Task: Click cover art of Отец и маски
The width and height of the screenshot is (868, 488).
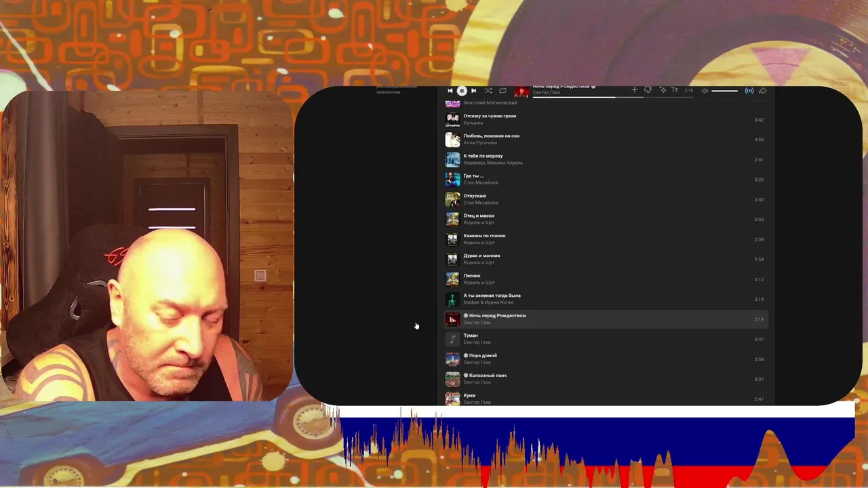Action: coord(452,219)
